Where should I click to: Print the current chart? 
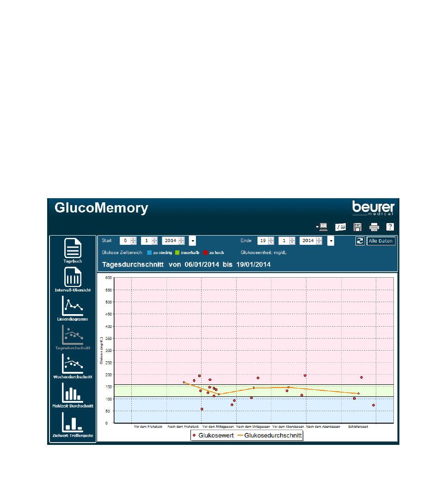374,227
